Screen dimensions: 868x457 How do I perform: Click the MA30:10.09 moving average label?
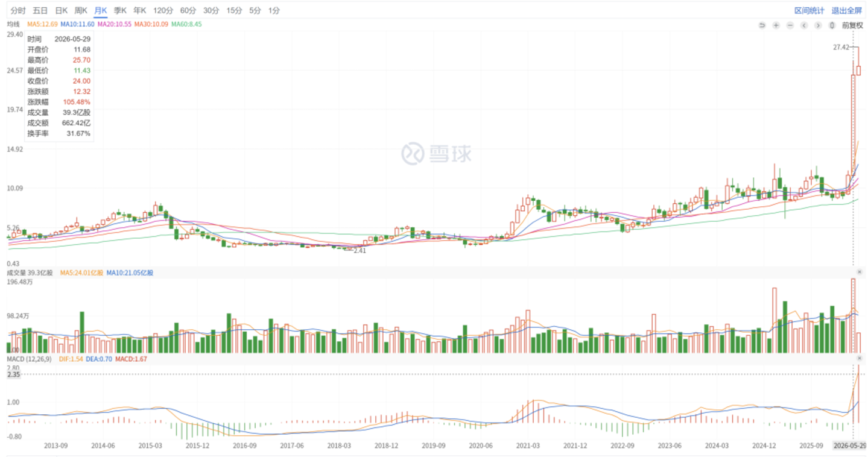151,24
